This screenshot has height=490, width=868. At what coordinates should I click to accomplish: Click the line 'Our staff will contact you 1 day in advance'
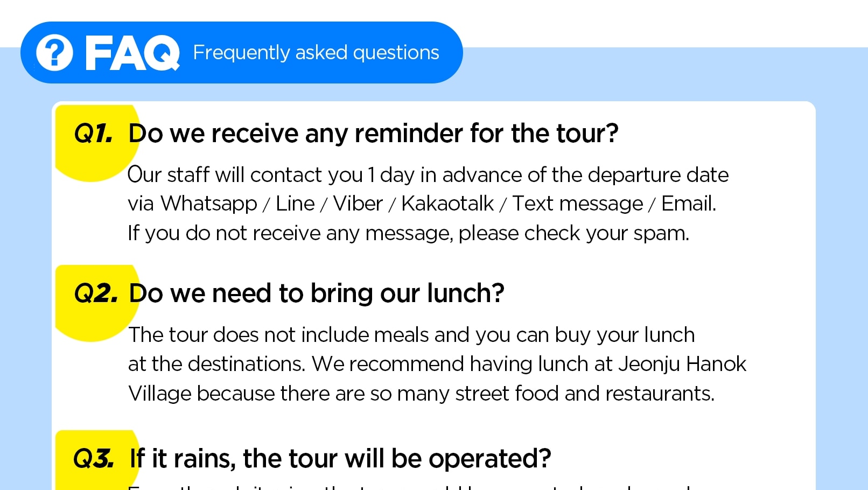(428, 175)
